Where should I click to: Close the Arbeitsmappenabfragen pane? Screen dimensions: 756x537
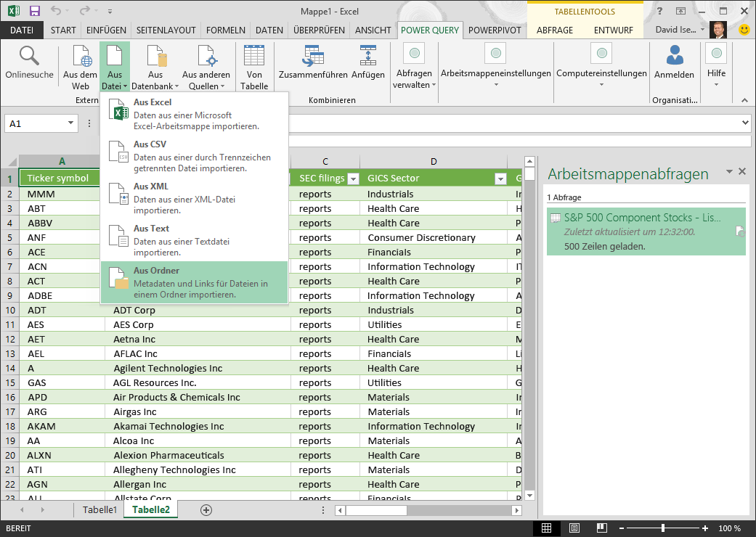click(x=742, y=171)
